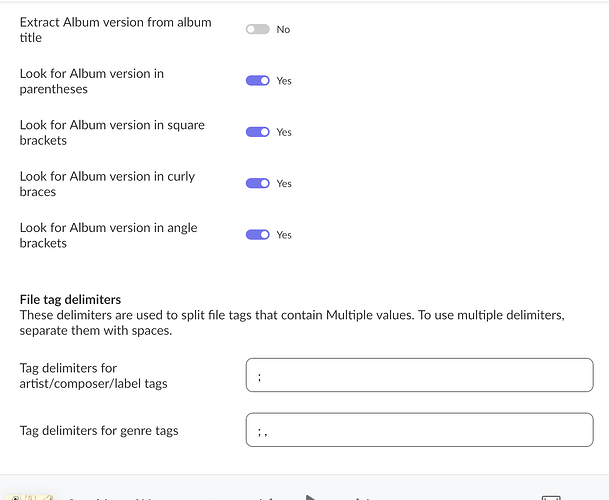This screenshot has height=500, width=609.
Task: Open the now-playing album art thumbnail
Action: tap(30, 497)
